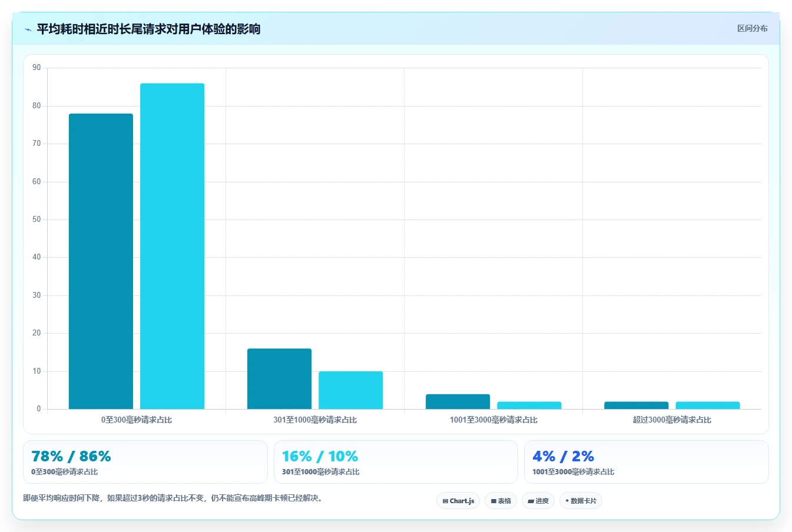Screen dimensions: 792x532
Task: Click the y-axis value 80
Action: [x=37, y=106]
